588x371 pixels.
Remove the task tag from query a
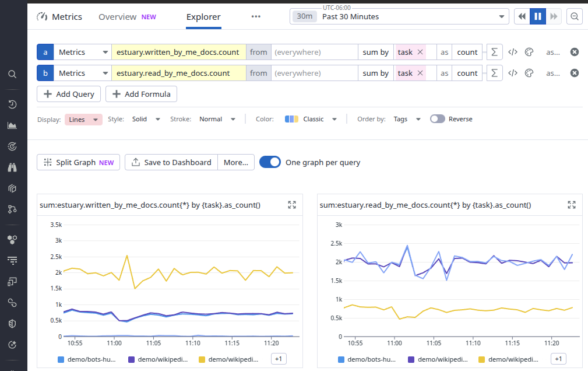coord(420,52)
